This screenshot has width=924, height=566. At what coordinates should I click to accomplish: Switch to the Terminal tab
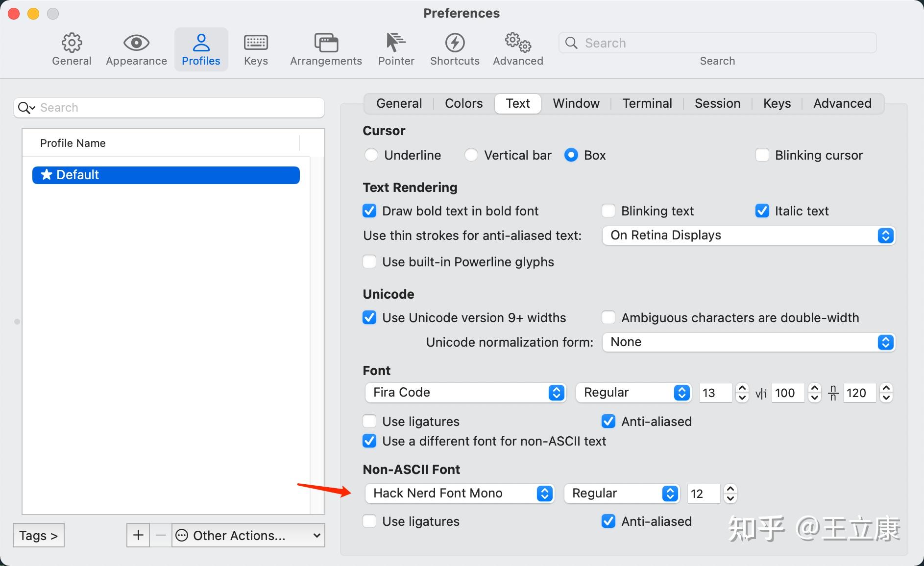[647, 104]
